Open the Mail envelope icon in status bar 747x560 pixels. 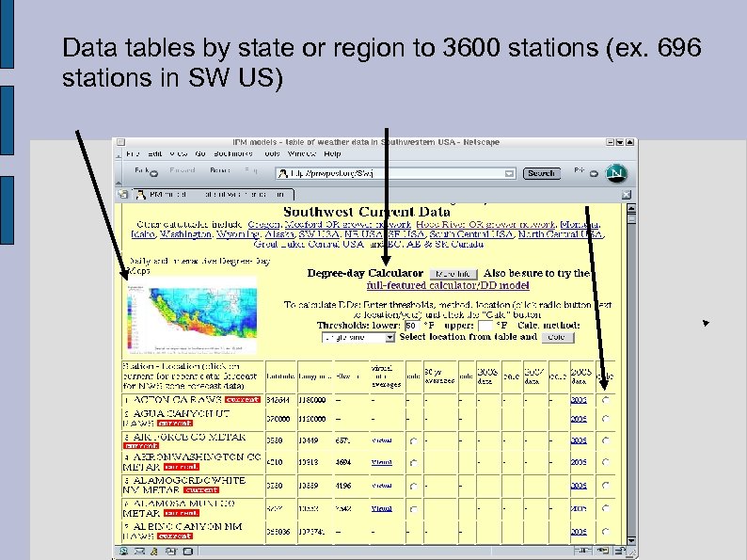tap(139, 551)
